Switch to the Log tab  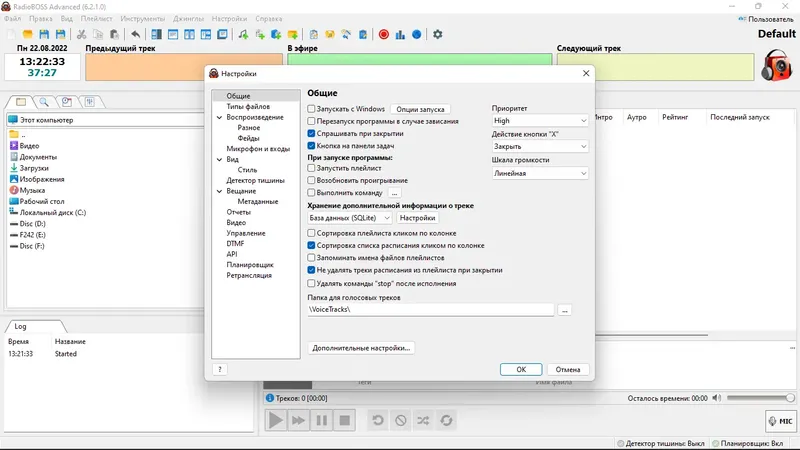[20, 326]
